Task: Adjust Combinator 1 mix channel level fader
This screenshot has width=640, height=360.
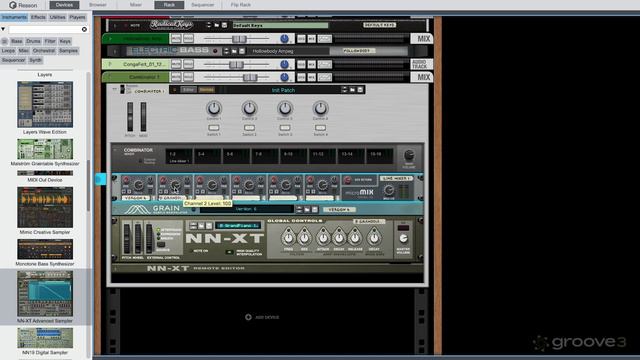Action: pos(250,77)
